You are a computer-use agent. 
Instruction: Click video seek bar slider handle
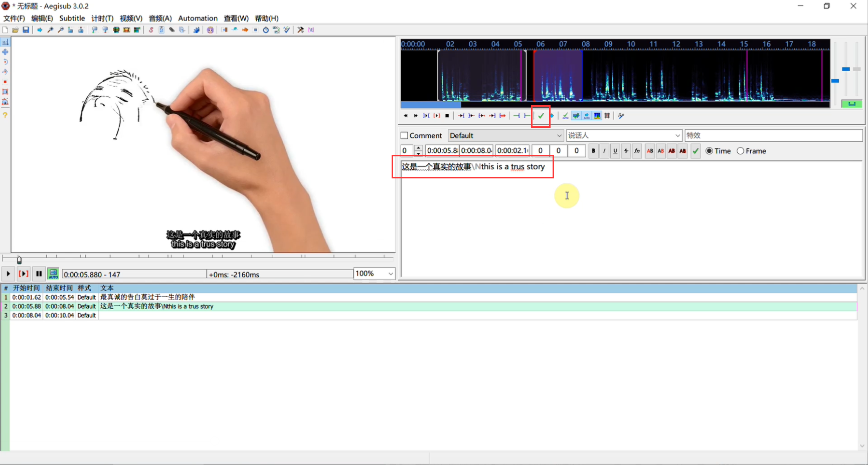[x=19, y=260]
